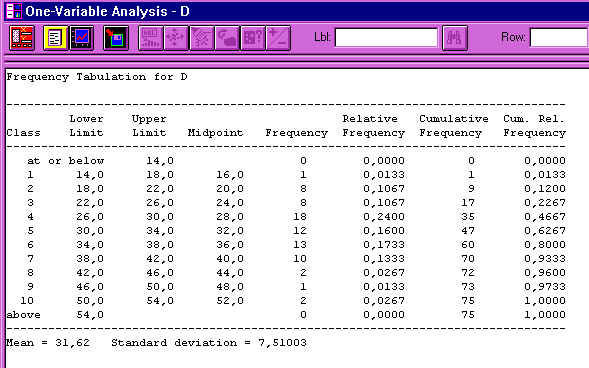This screenshot has width=589, height=368.
Task: Click midpoint 44,0 in class 8
Action: pyautogui.click(x=230, y=273)
